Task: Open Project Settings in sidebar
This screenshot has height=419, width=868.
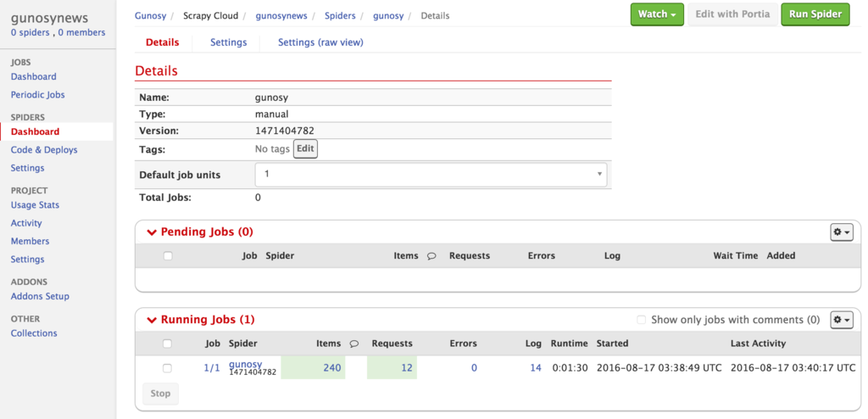Action: click(x=27, y=260)
